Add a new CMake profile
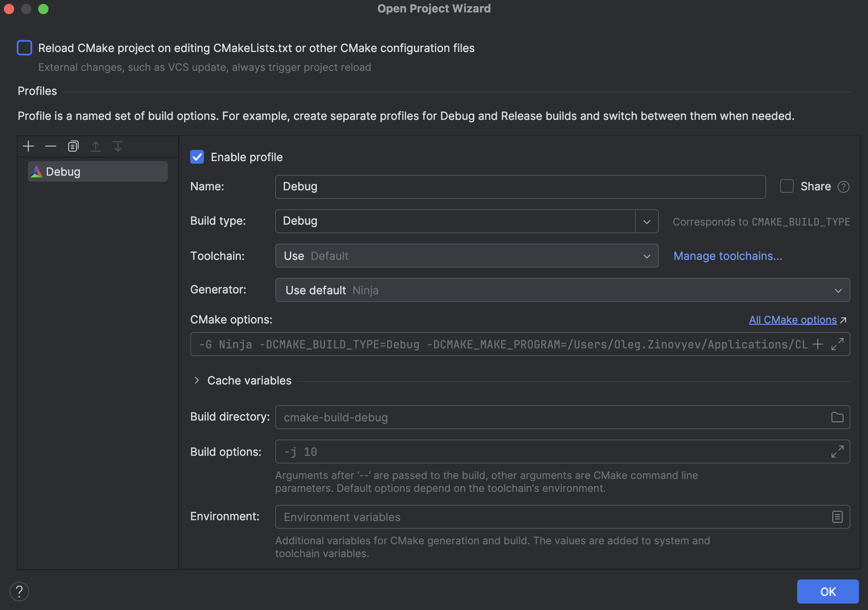Viewport: 868px width, 610px height. 28,146
